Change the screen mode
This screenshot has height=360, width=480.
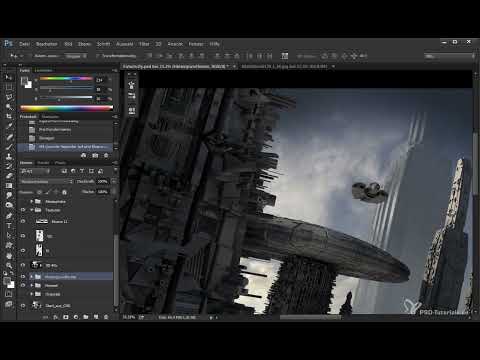9,304
